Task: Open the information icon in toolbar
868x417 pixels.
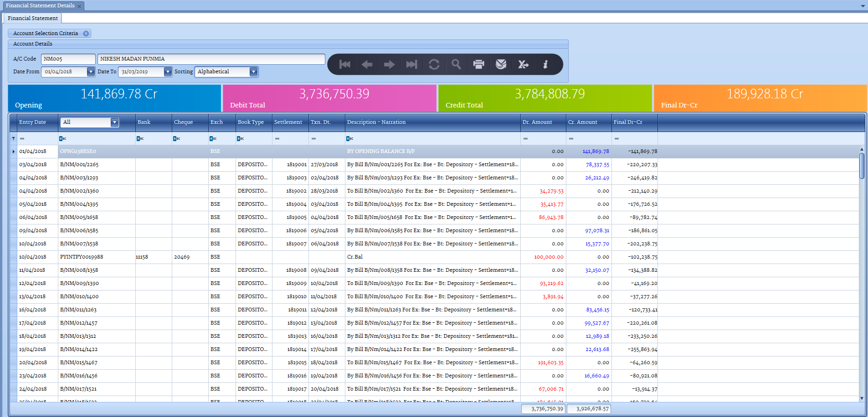Action: tap(545, 65)
